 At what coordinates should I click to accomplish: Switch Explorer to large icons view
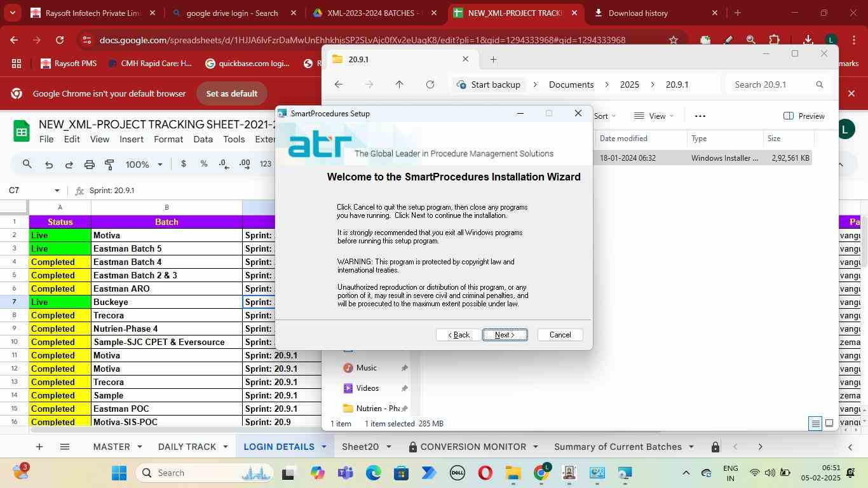click(x=829, y=423)
